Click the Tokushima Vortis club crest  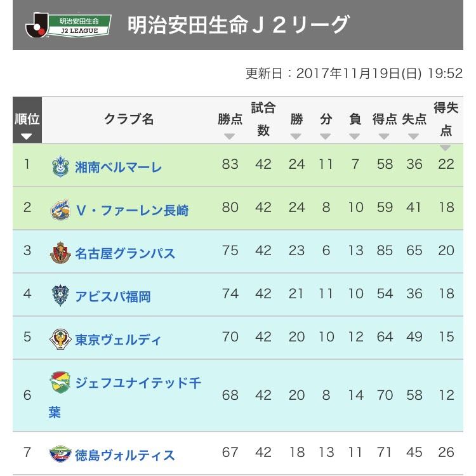coord(60,454)
